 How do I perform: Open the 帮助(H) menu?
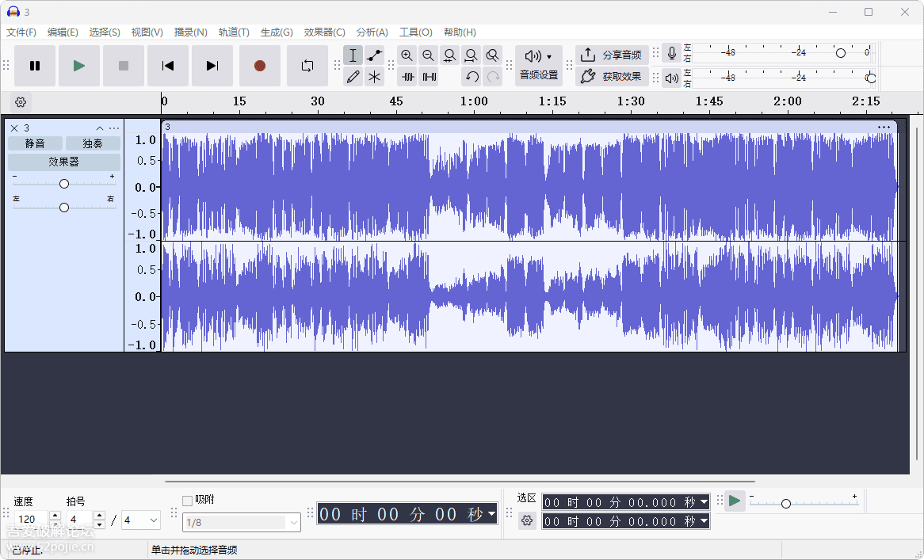point(460,32)
